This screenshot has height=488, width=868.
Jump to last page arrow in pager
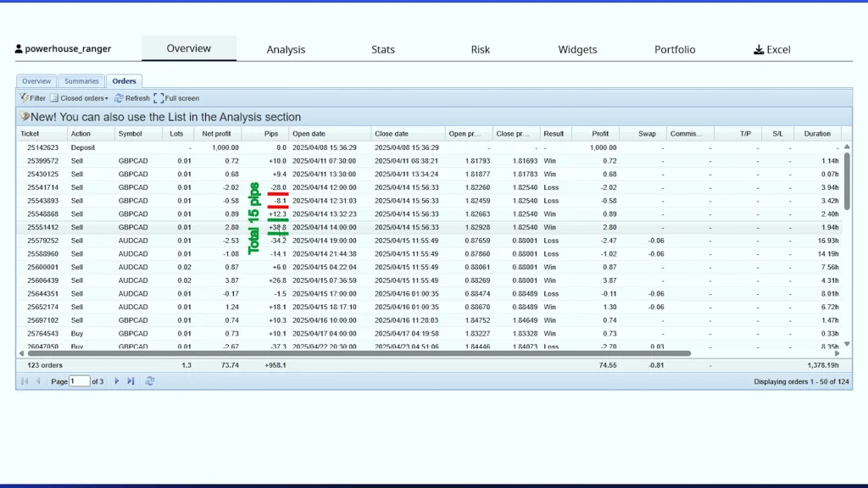131,381
